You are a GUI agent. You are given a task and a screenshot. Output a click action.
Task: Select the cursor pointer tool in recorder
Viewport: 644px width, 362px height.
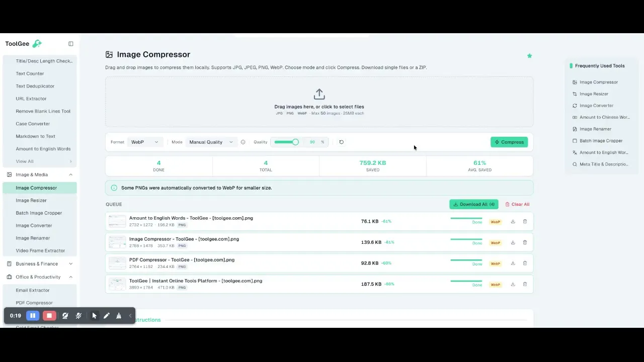(94, 316)
